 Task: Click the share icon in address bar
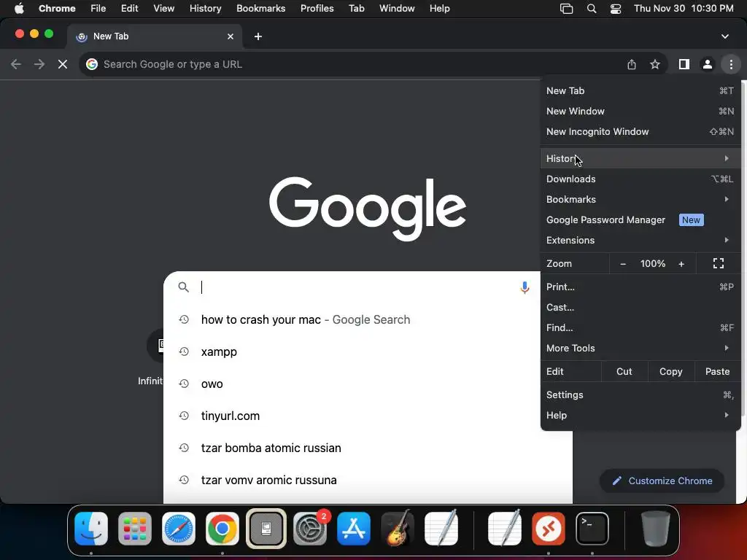[x=632, y=64]
